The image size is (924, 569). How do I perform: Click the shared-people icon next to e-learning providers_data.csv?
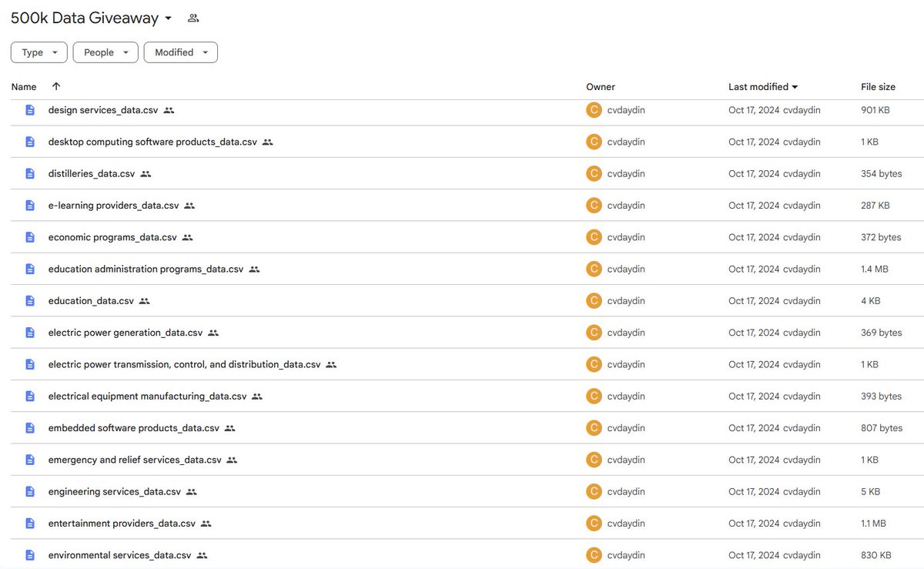[x=191, y=205]
